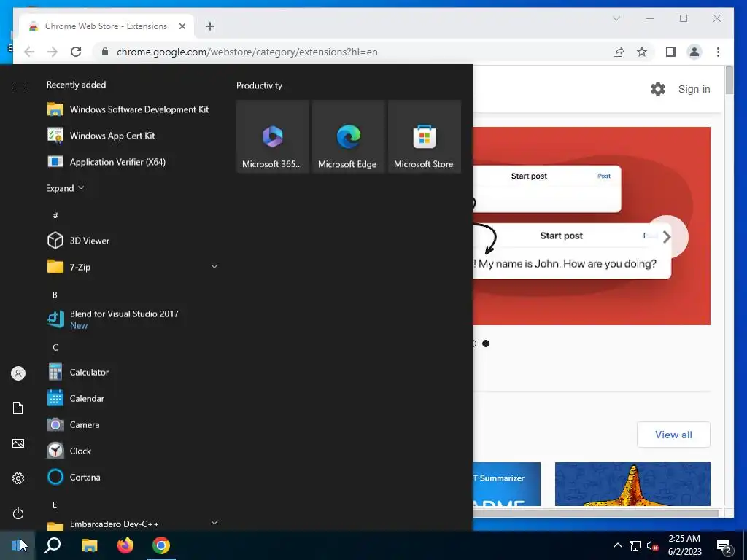Click the View all button
The height and width of the screenshot is (560, 747).
[x=673, y=435]
